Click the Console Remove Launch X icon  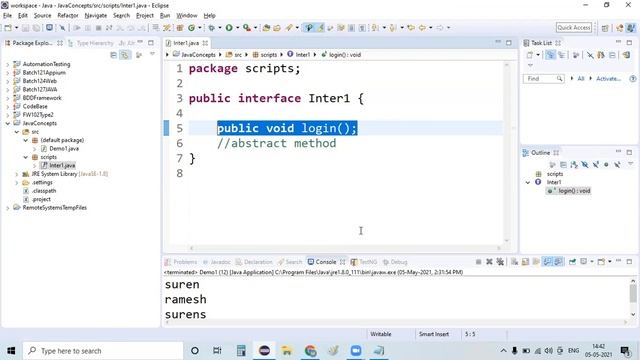pos(489,262)
